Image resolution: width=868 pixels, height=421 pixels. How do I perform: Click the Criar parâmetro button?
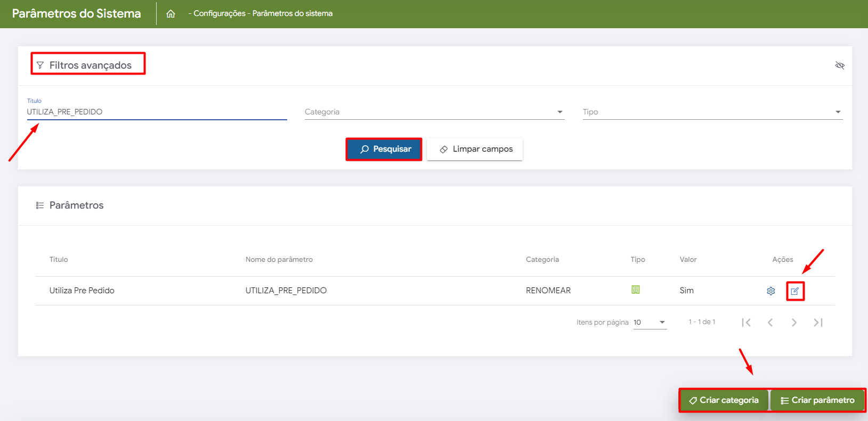click(x=817, y=400)
